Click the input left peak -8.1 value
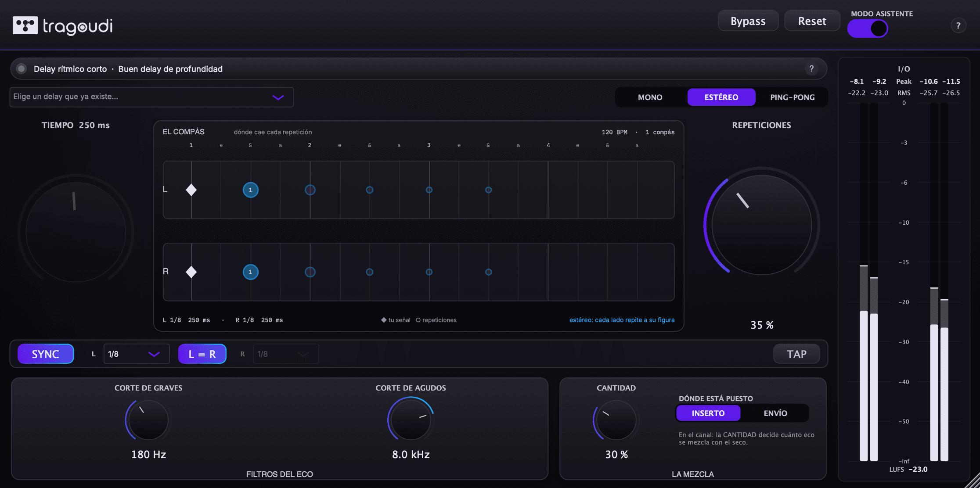Image resolution: width=980 pixels, height=488 pixels. coord(856,82)
